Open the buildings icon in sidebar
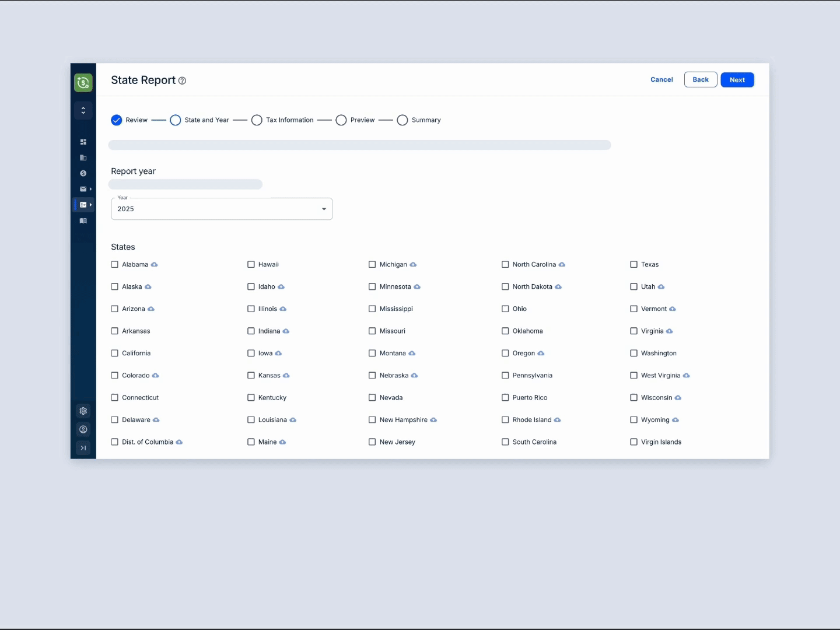Screen dimensions: 840x630 pos(83,157)
